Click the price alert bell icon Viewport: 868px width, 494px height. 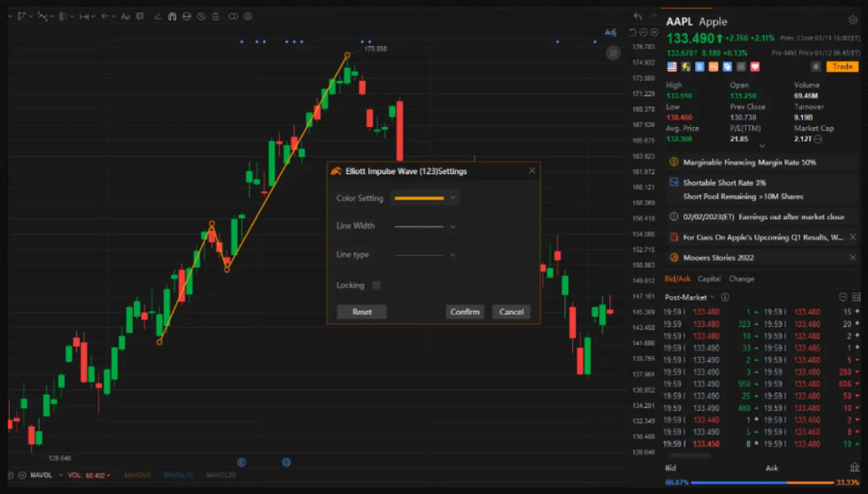(x=815, y=67)
